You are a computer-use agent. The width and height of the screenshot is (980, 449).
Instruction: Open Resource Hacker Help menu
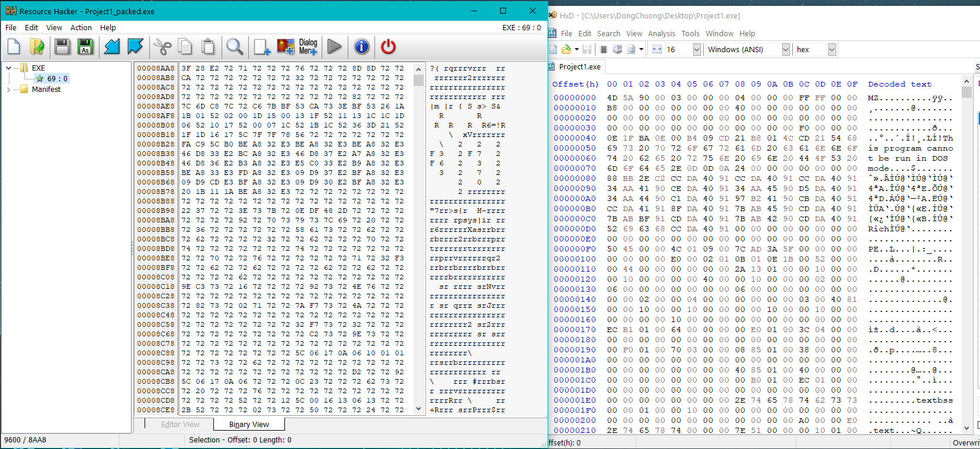click(x=108, y=27)
